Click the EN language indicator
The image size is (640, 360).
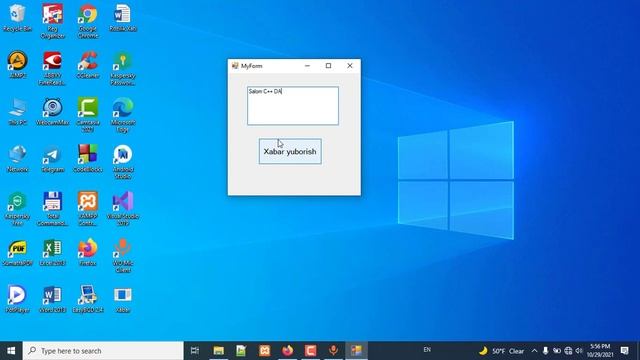click(427, 350)
